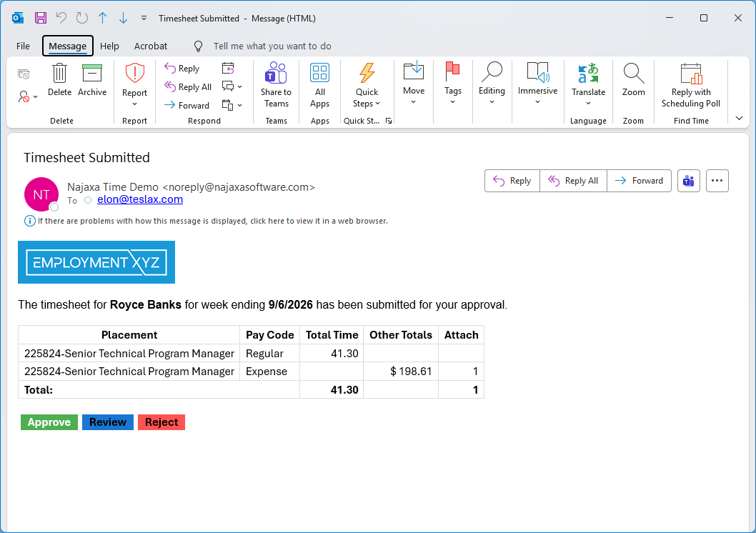The width and height of the screenshot is (756, 533).
Task: Share this email to Teams
Action: click(276, 85)
